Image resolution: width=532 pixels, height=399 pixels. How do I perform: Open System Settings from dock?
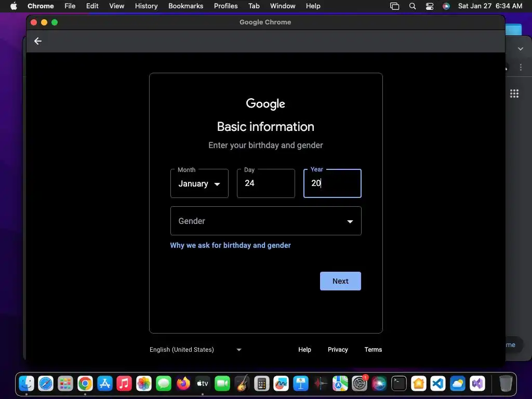pos(360,384)
